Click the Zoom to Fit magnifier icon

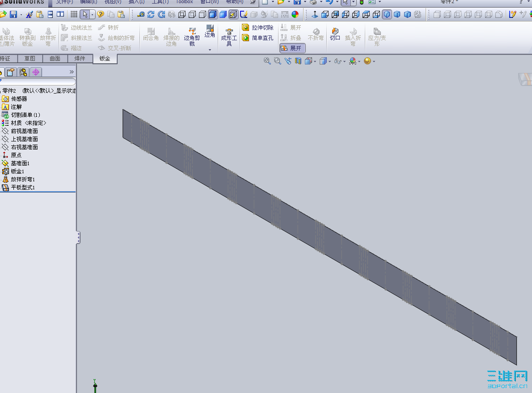pos(267,61)
